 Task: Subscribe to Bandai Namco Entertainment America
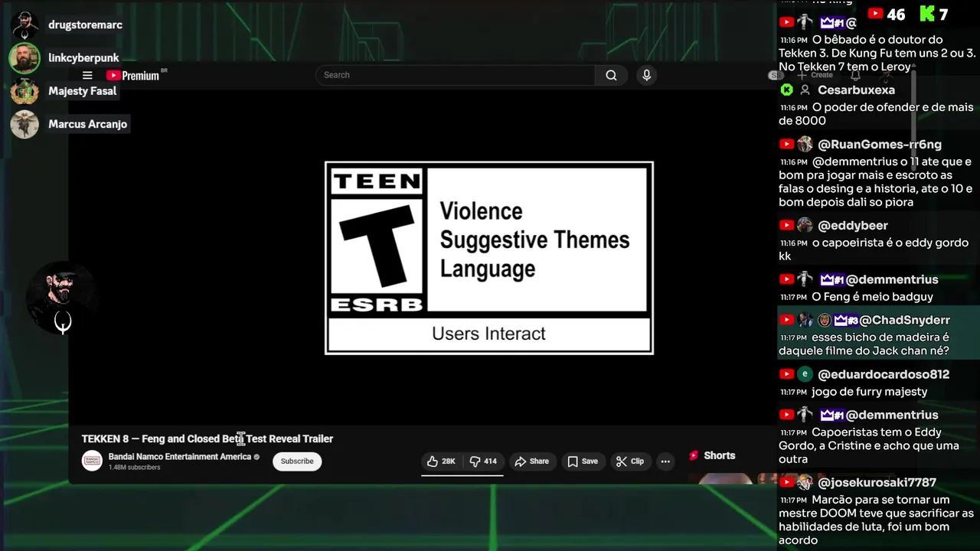(x=297, y=461)
